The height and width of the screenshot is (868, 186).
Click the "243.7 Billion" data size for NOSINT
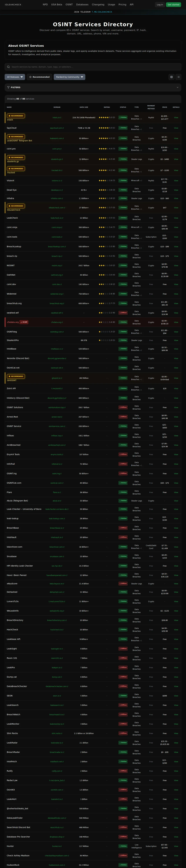(x=84, y=265)
